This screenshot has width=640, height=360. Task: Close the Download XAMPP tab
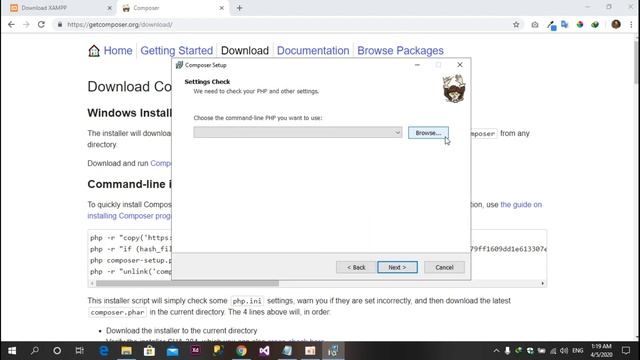tap(109, 8)
